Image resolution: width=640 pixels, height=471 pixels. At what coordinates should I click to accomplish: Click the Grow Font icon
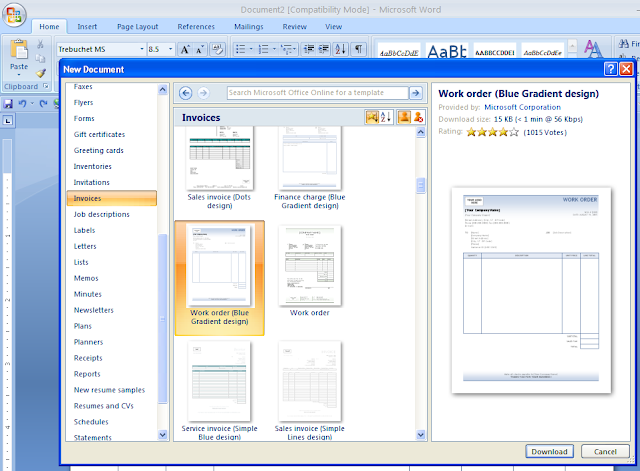tap(185, 50)
